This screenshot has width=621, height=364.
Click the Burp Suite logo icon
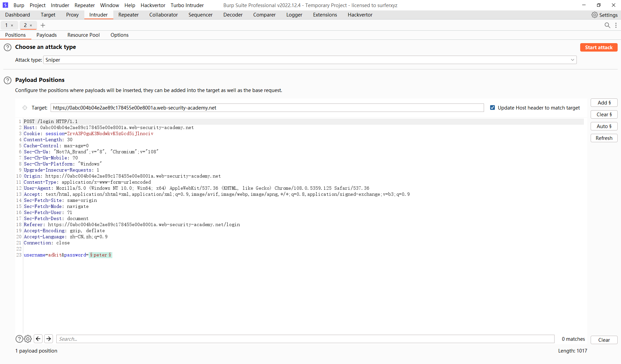point(5,5)
